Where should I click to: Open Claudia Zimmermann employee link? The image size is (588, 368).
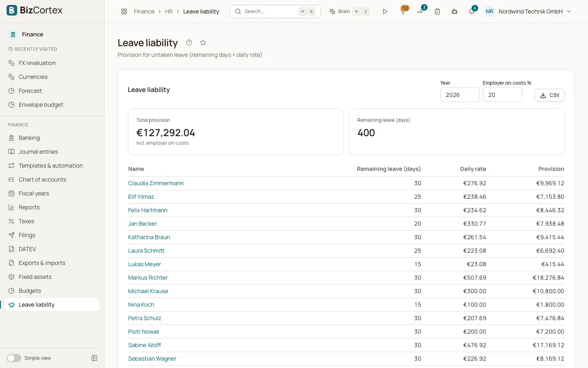point(156,183)
